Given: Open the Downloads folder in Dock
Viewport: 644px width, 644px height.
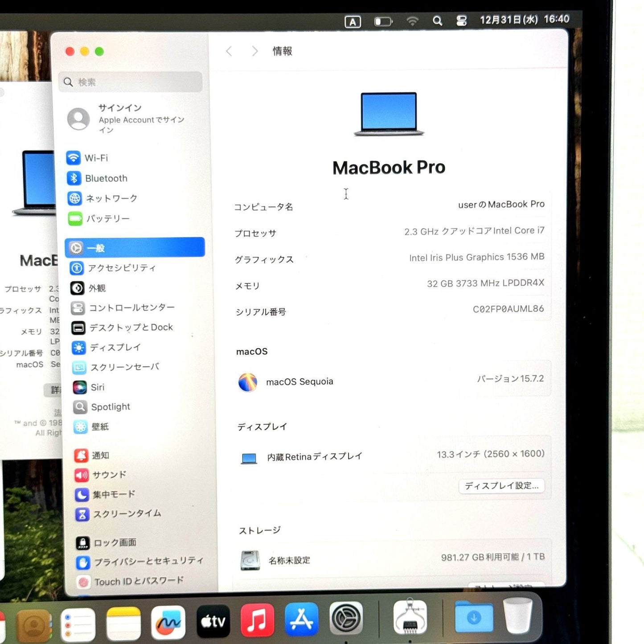Looking at the screenshot, I should pos(474,616).
